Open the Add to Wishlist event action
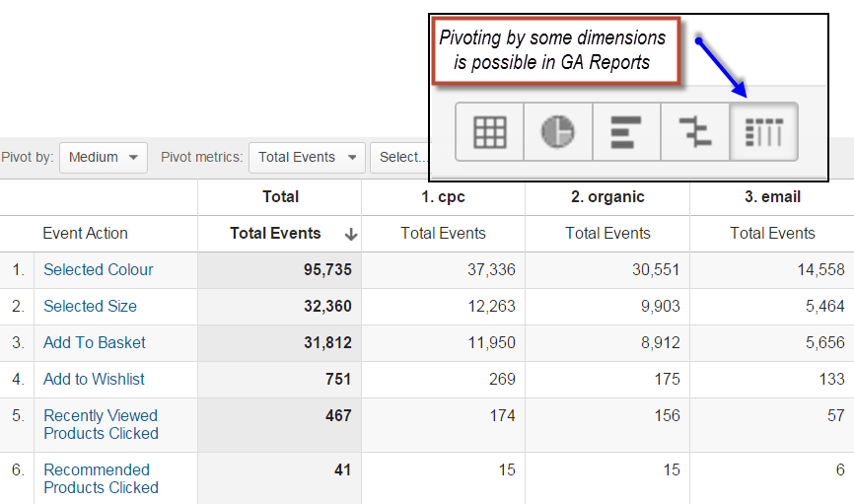 point(94,379)
